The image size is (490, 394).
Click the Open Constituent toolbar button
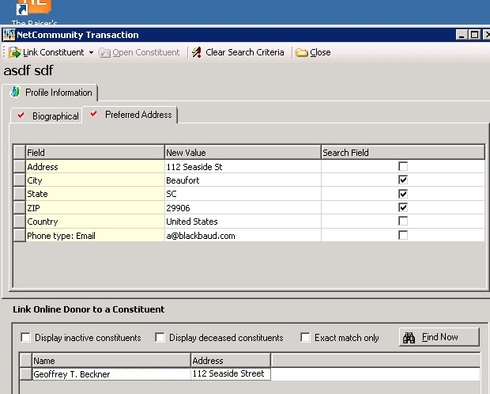pyautogui.click(x=139, y=52)
